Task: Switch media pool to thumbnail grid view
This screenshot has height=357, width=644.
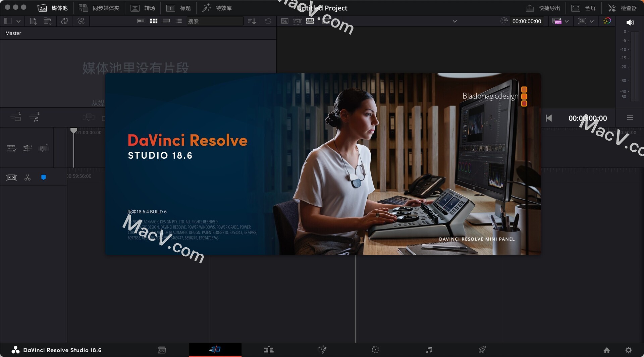Action: (x=154, y=21)
